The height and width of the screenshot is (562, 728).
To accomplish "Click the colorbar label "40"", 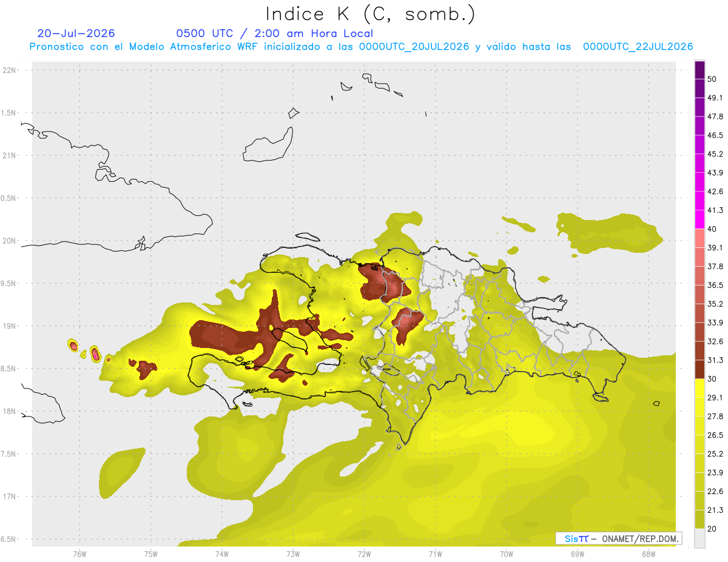I will [712, 229].
